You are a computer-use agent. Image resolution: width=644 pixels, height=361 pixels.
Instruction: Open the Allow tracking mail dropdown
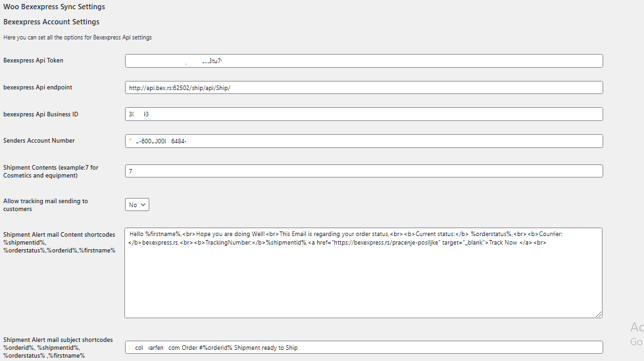(x=137, y=205)
